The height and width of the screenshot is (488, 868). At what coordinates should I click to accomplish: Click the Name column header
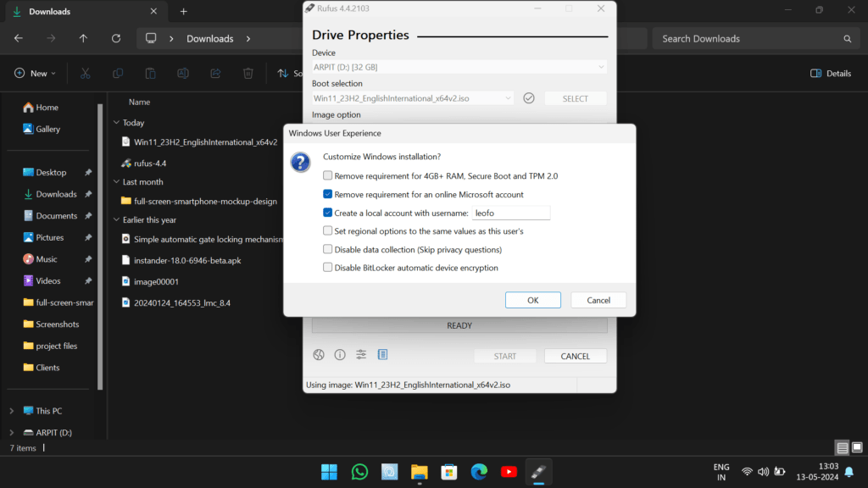140,102
